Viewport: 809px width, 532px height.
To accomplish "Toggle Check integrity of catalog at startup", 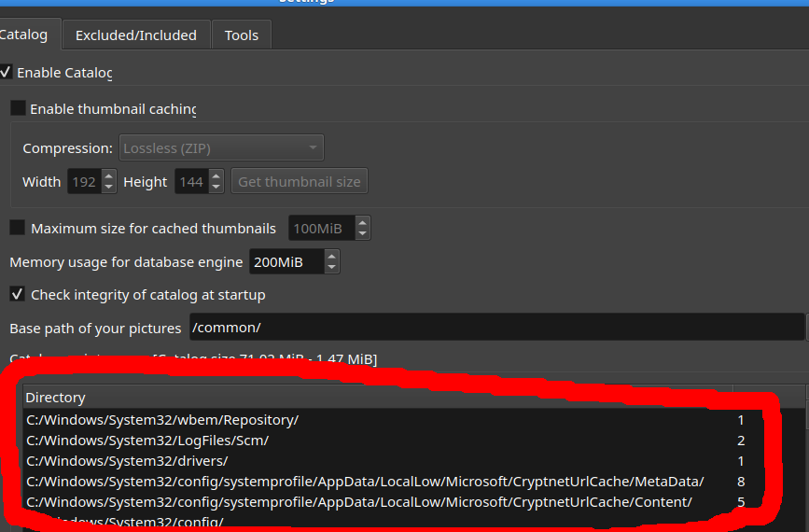I will click(x=18, y=294).
